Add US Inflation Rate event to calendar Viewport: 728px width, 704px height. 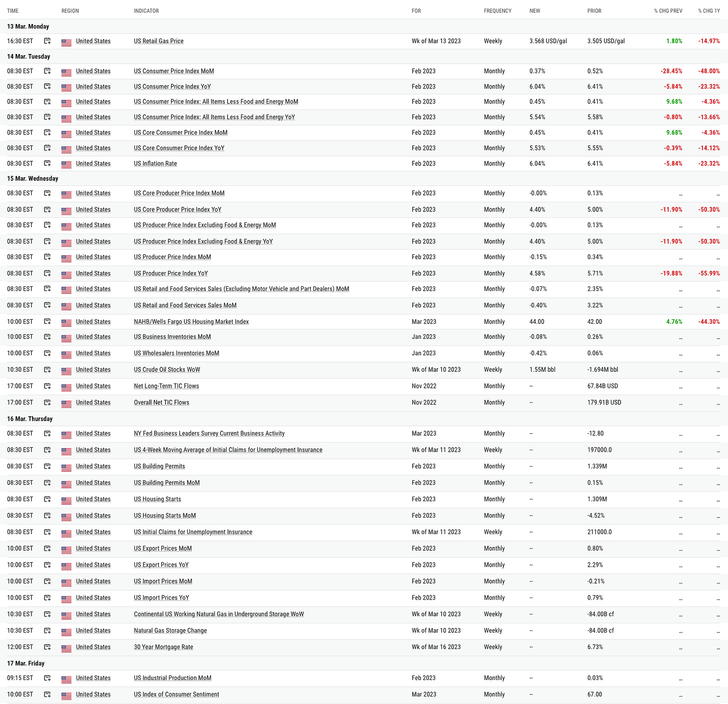tap(47, 163)
